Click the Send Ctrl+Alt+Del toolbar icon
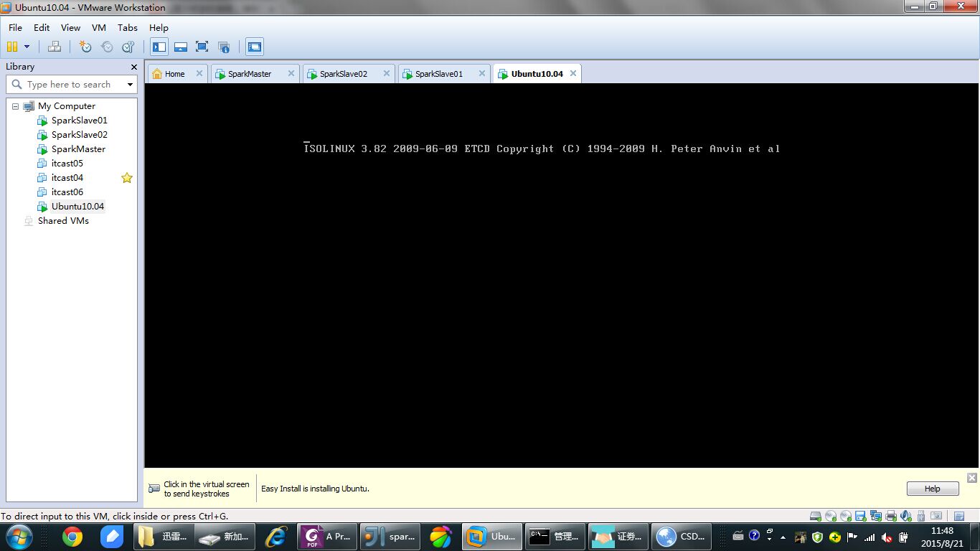Viewport: 980px width, 551px height. point(55,47)
